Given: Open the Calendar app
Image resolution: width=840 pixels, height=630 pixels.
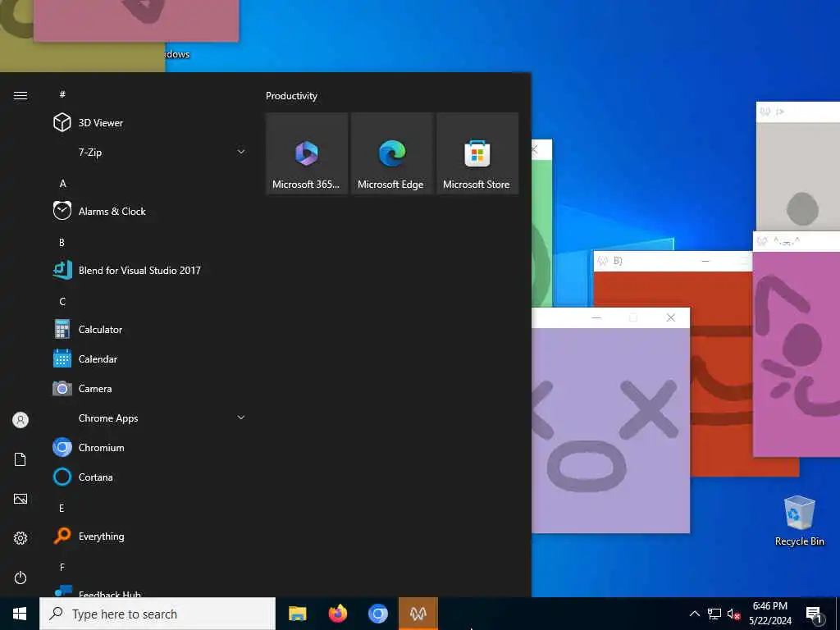Looking at the screenshot, I should point(150,359).
